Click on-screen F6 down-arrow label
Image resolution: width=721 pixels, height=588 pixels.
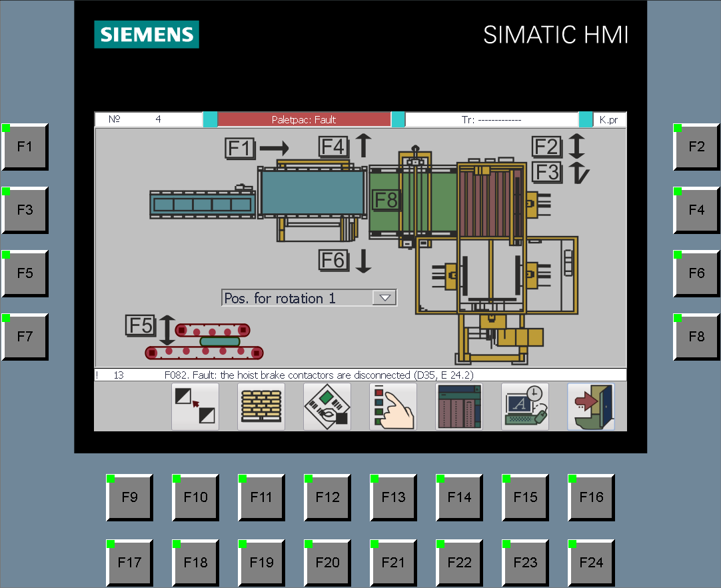pos(345,261)
